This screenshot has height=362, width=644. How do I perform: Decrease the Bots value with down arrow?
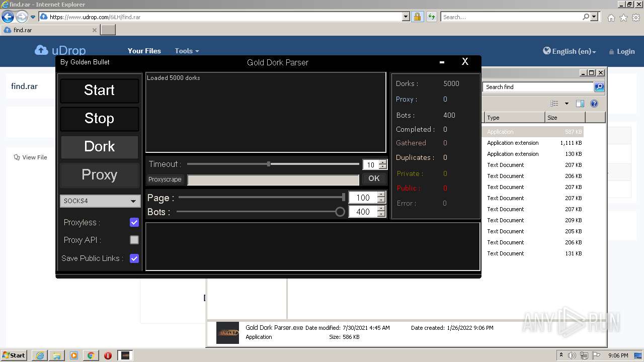point(381,214)
